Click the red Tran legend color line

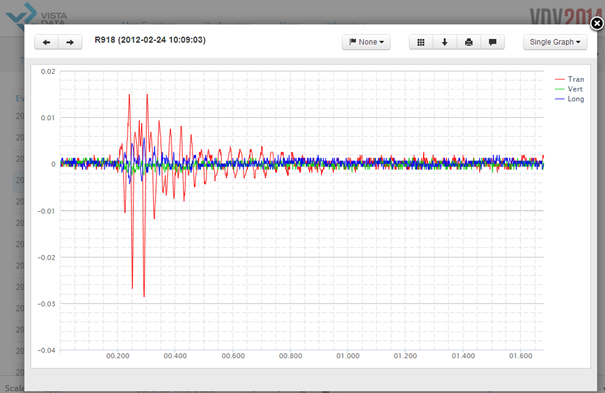[559, 79]
